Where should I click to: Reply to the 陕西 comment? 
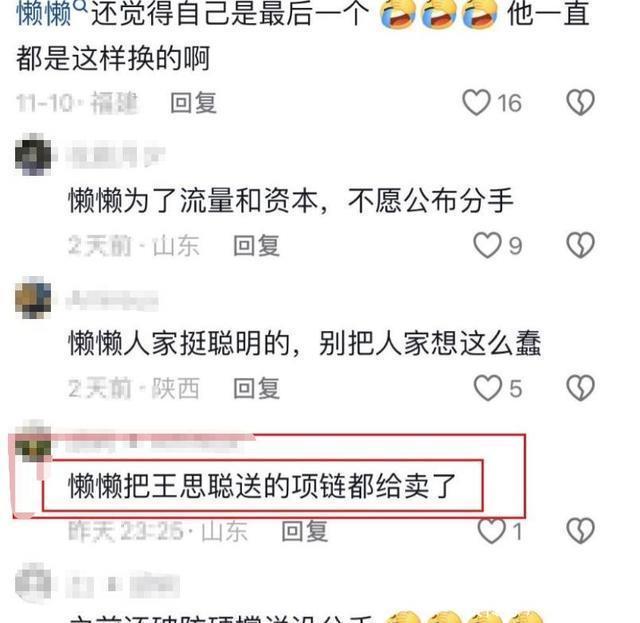pyautogui.click(x=256, y=388)
